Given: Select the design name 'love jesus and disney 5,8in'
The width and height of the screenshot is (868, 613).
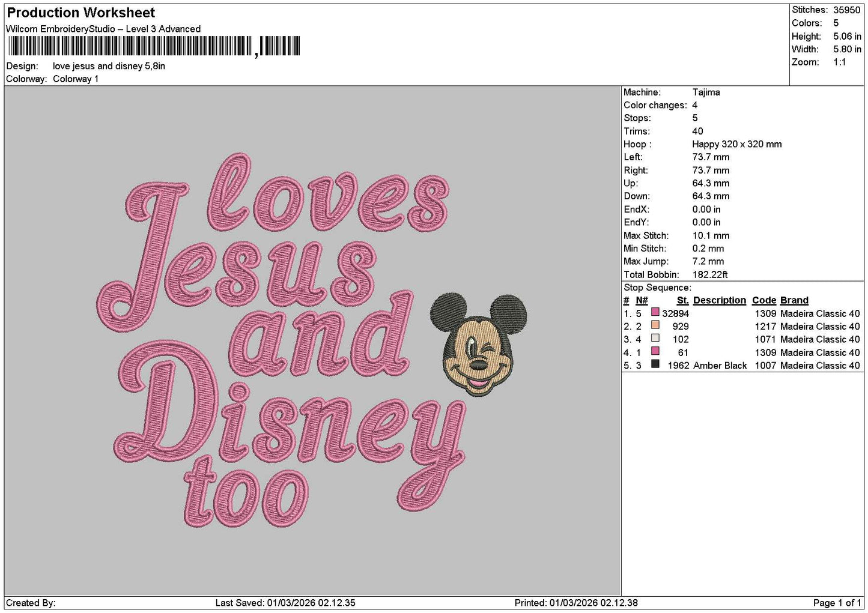Looking at the screenshot, I should pos(109,66).
